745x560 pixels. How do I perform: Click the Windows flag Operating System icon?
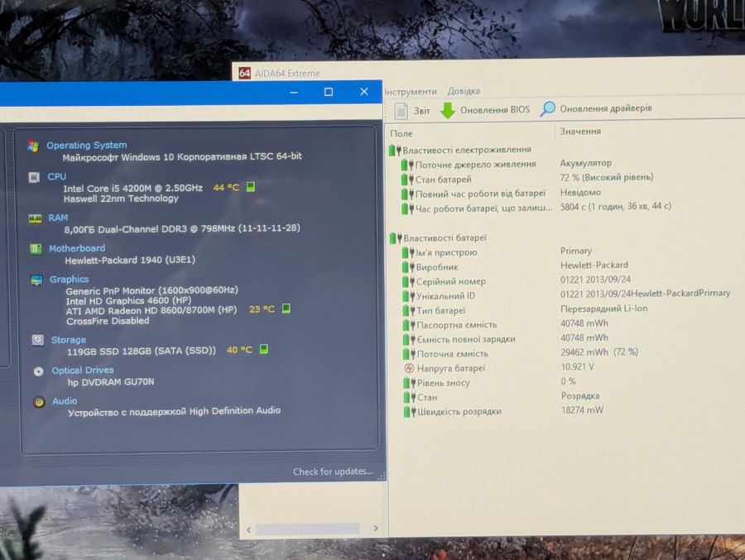(x=33, y=146)
